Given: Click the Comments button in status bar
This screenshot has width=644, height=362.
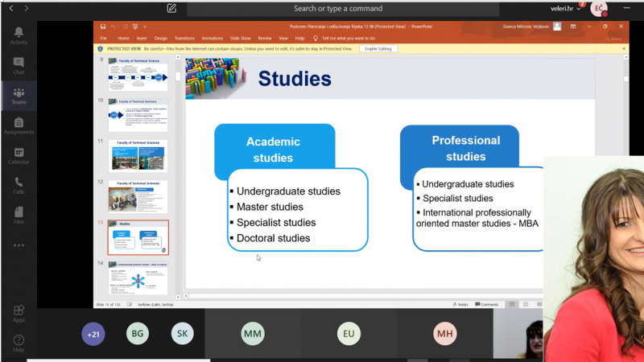Looking at the screenshot, I should [486, 305].
